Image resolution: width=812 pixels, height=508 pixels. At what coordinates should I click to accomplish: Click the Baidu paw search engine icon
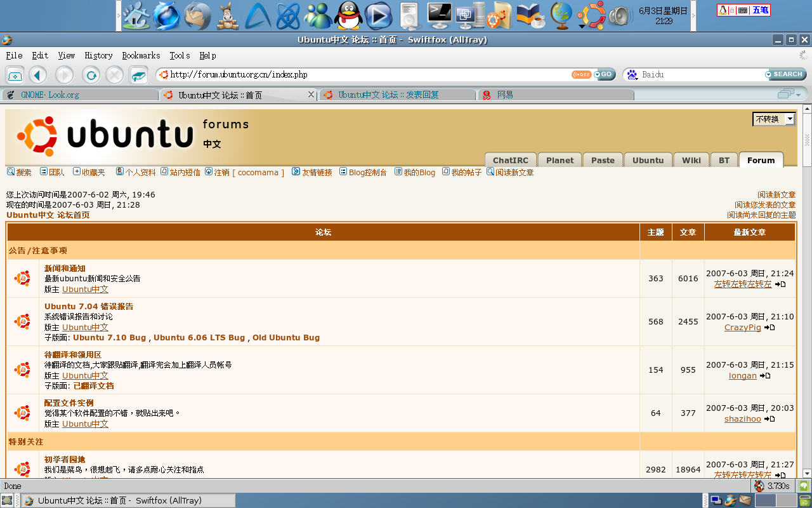pyautogui.click(x=632, y=75)
